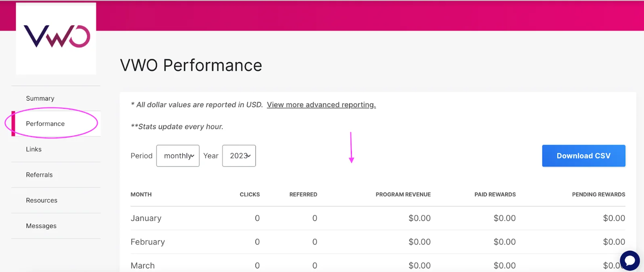
Task: Open the Links sidebar item
Action: tap(34, 150)
